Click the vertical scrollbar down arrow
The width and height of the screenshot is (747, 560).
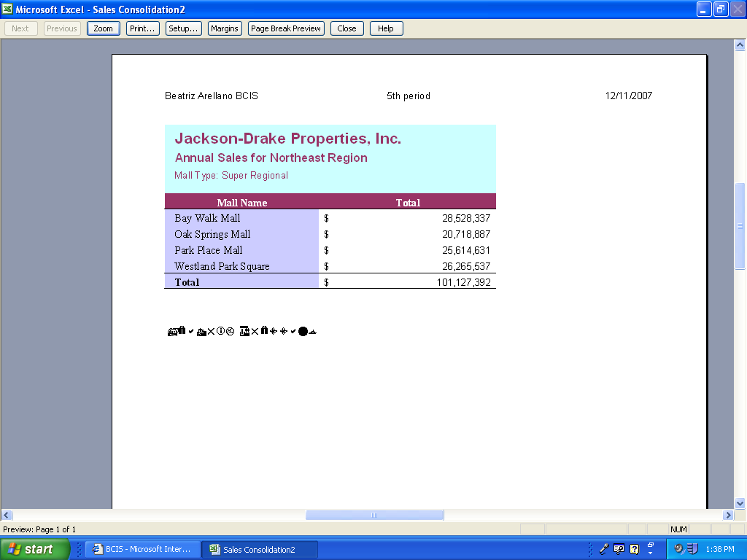click(x=740, y=503)
